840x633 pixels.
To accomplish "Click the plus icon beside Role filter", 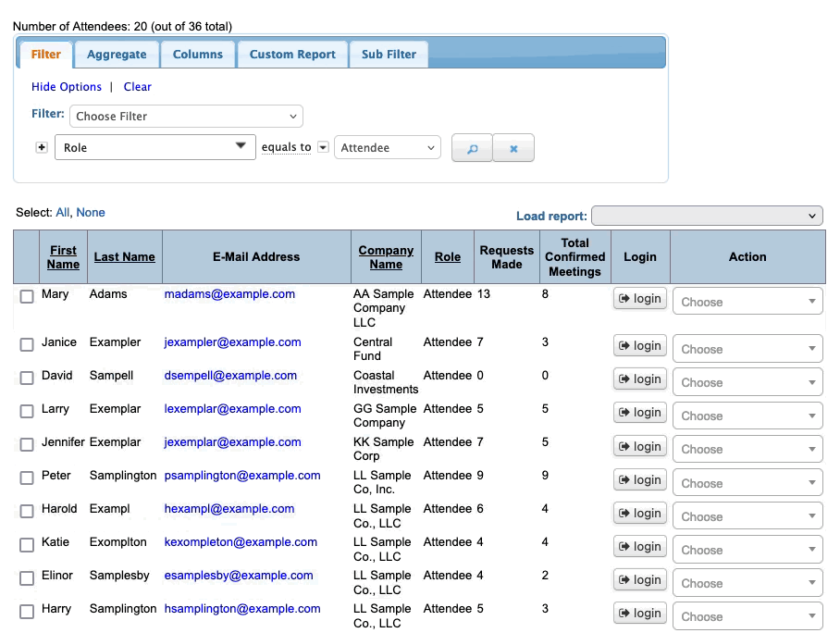I will [x=42, y=148].
